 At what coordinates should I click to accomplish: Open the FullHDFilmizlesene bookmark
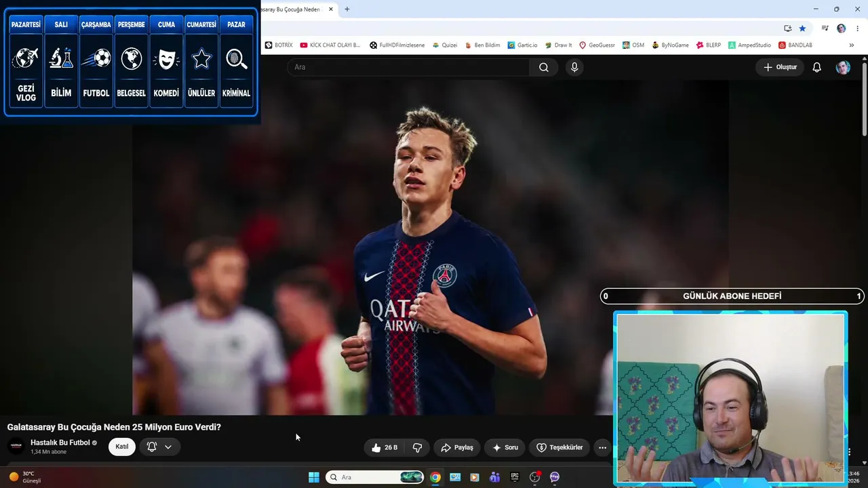click(x=397, y=45)
